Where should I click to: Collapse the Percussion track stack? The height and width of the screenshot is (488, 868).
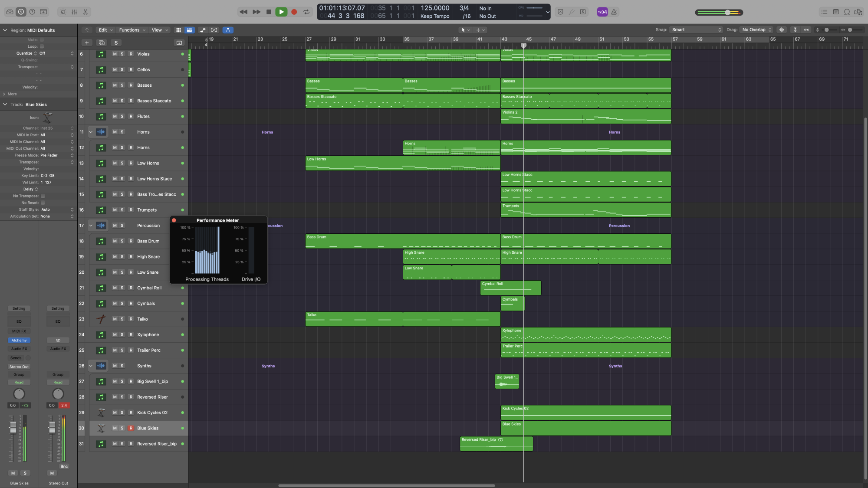coord(91,226)
